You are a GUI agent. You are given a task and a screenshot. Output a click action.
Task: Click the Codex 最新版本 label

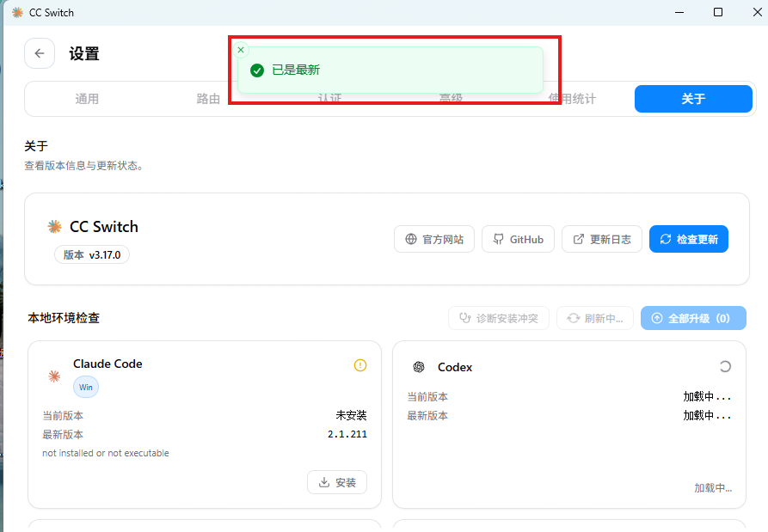click(x=427, y=415)
